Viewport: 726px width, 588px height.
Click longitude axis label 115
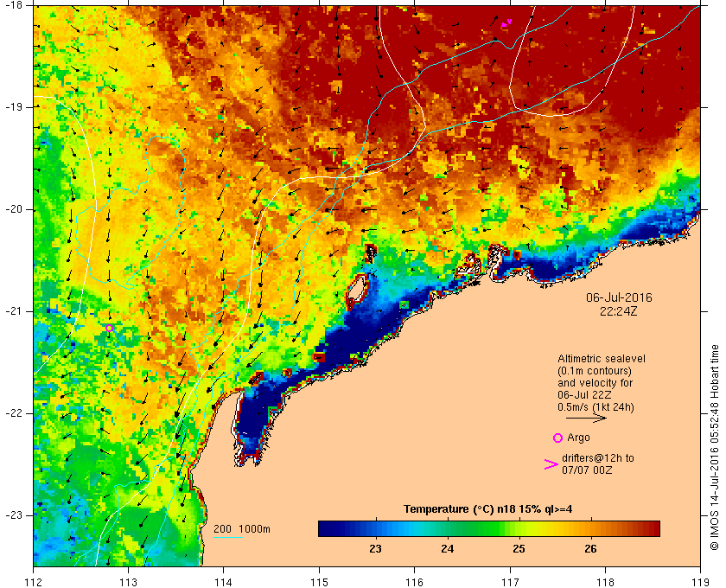[319, 583]
